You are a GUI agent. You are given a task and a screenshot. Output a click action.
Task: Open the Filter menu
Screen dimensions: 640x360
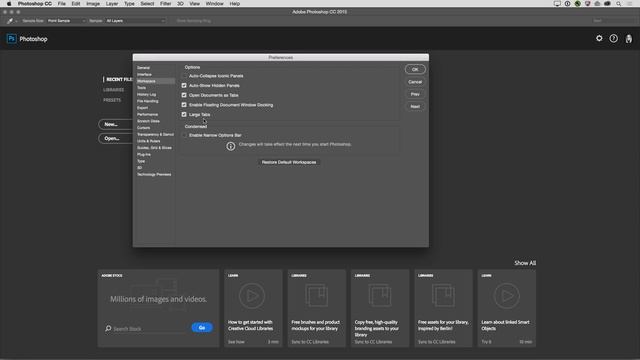165,4
